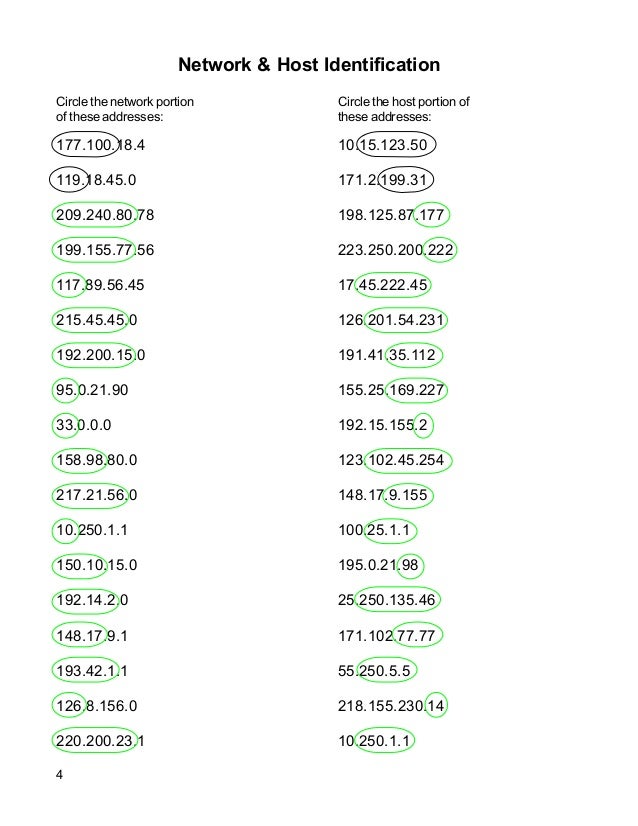The width and height of the screenshot is (638, 826).
Task: Click the circled network portion 209.240.80
Action: [95, 215]
